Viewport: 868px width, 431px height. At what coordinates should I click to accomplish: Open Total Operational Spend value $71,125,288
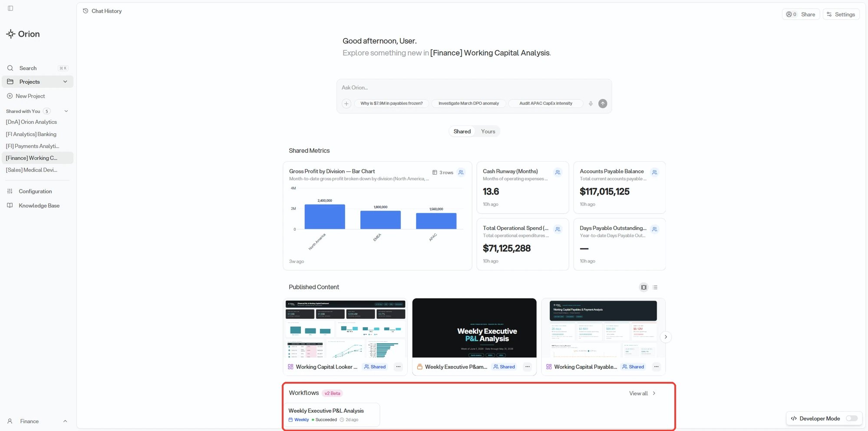click(x=507, y=249)
